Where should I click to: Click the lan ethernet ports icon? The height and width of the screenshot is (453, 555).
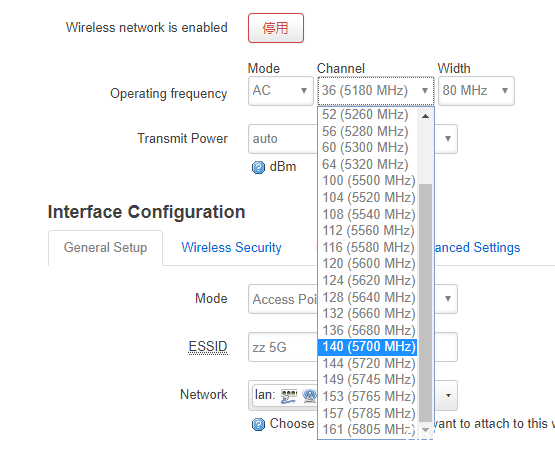pyautogui.click(x=288, y=396)
